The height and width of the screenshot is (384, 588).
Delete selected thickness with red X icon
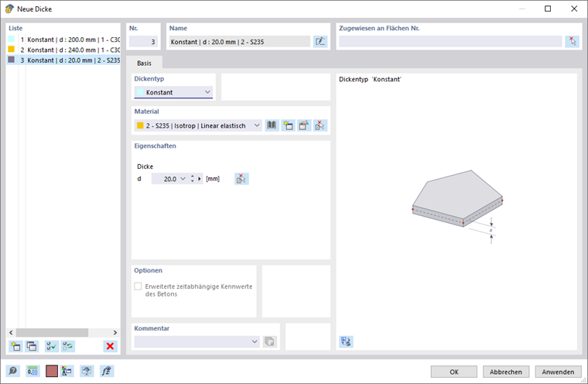click(x=110, y=346)
